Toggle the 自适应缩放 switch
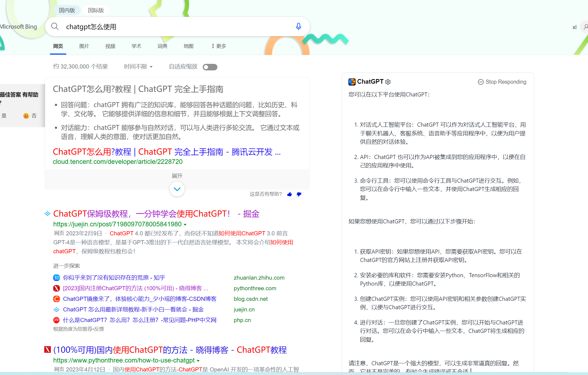588x375 pixels. [x=210, y=67]
